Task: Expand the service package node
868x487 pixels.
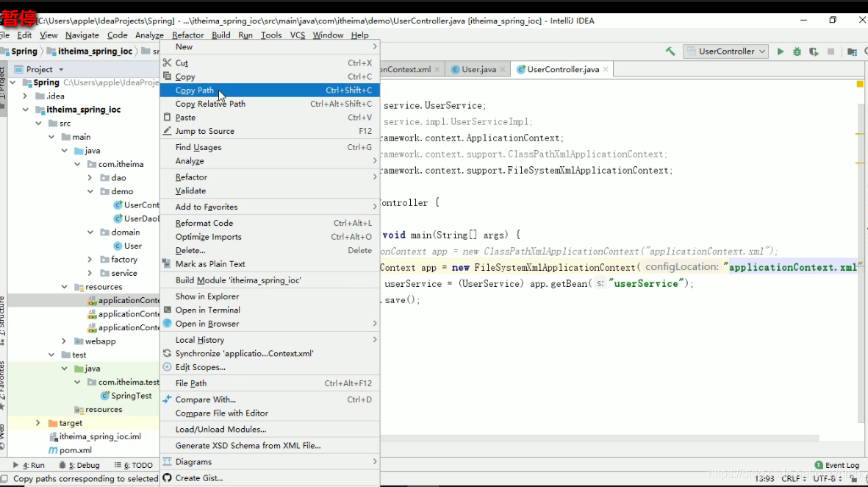Action: (x=90, y=273)
